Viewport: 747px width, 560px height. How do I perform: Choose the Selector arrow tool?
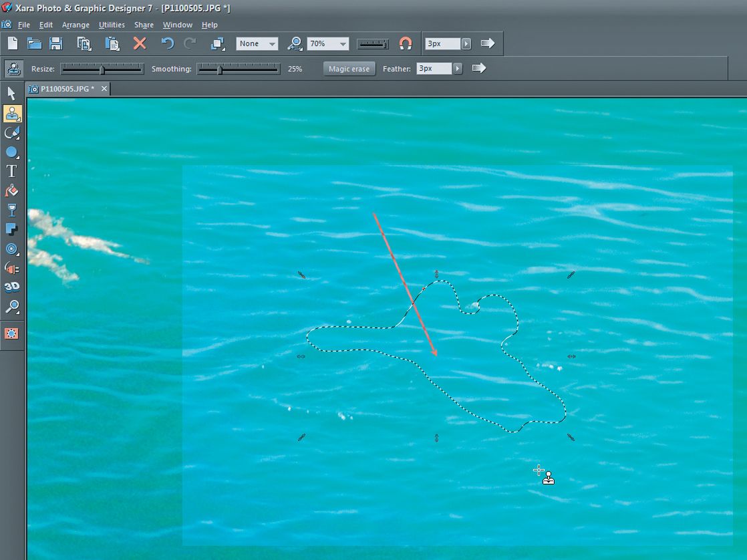[x=12, y=94]
